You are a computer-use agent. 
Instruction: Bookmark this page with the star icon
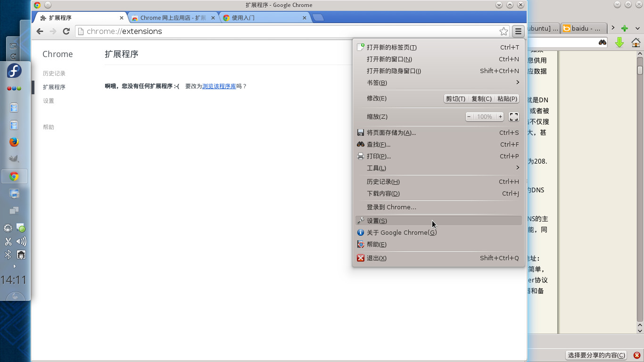[504, 32]
